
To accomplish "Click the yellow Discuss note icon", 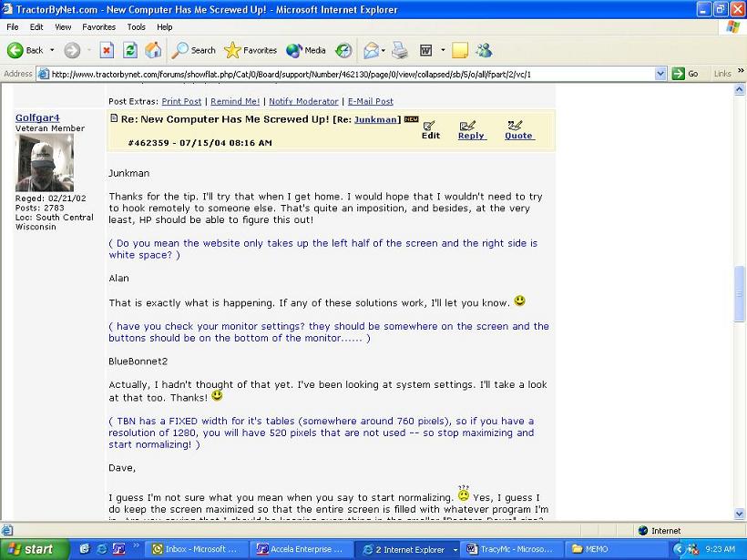I will coord(460,50).
